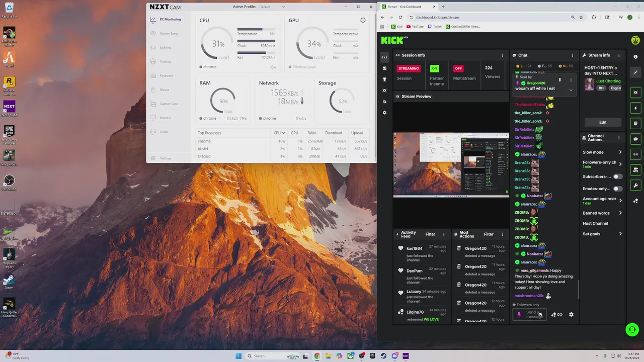The height and width of the screenshot is (362, 644).
Task: Click the Audio headset icon in NZXT CAM
Action: click(x=153, y=132)
